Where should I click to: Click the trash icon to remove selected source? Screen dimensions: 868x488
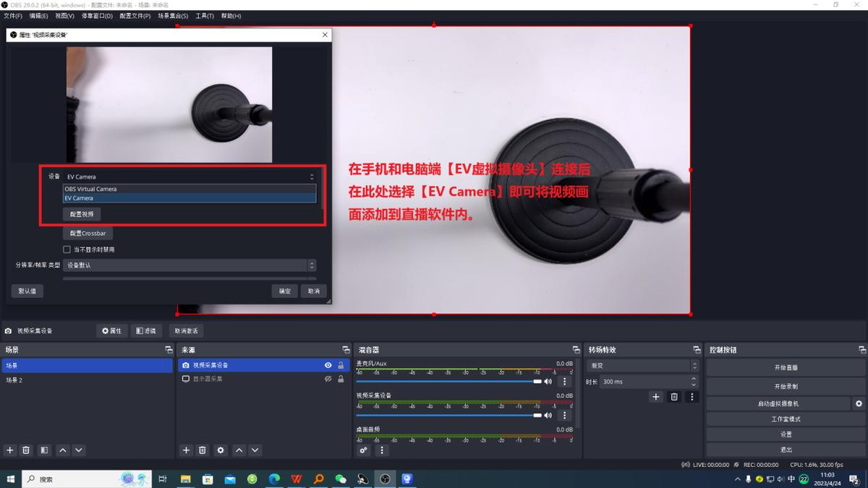pyautogui.click(x=203, y=450)
